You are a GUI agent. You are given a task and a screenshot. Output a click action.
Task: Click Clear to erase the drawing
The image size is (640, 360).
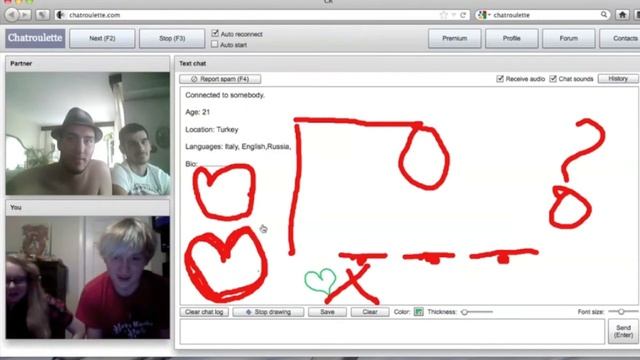tap(370, 312)
